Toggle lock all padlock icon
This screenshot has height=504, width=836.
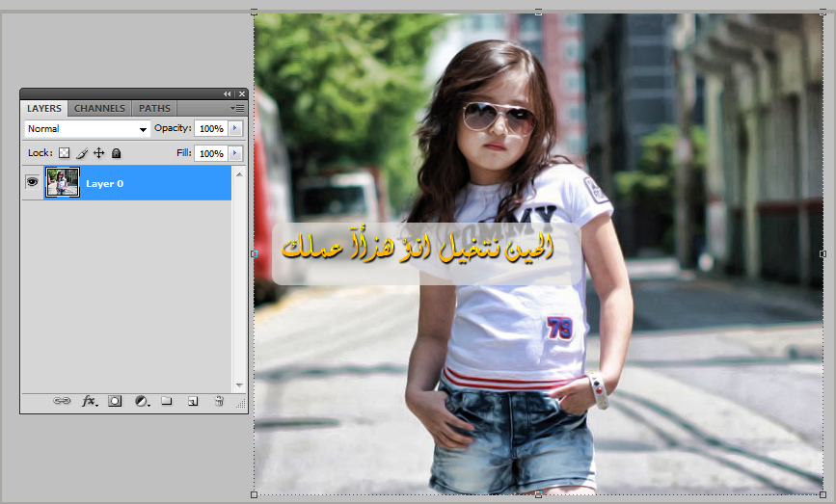click(116, 153)
